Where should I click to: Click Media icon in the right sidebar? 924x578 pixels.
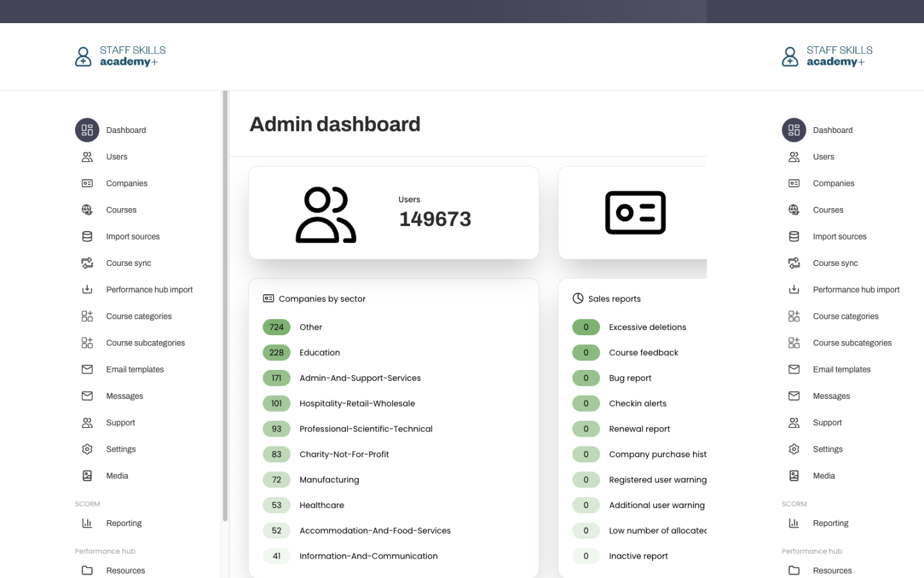click(x=794, y=476)
